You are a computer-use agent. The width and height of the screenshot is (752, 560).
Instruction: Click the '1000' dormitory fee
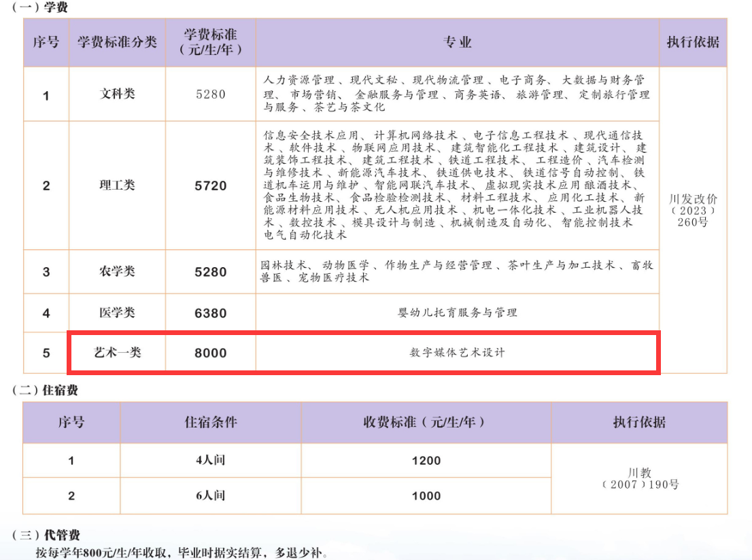pos(426,496)
